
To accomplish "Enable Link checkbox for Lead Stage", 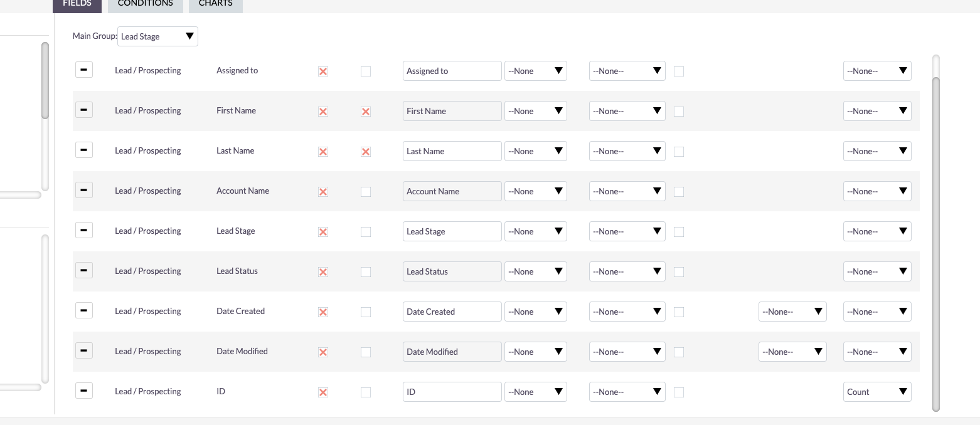I will (366, 232).
